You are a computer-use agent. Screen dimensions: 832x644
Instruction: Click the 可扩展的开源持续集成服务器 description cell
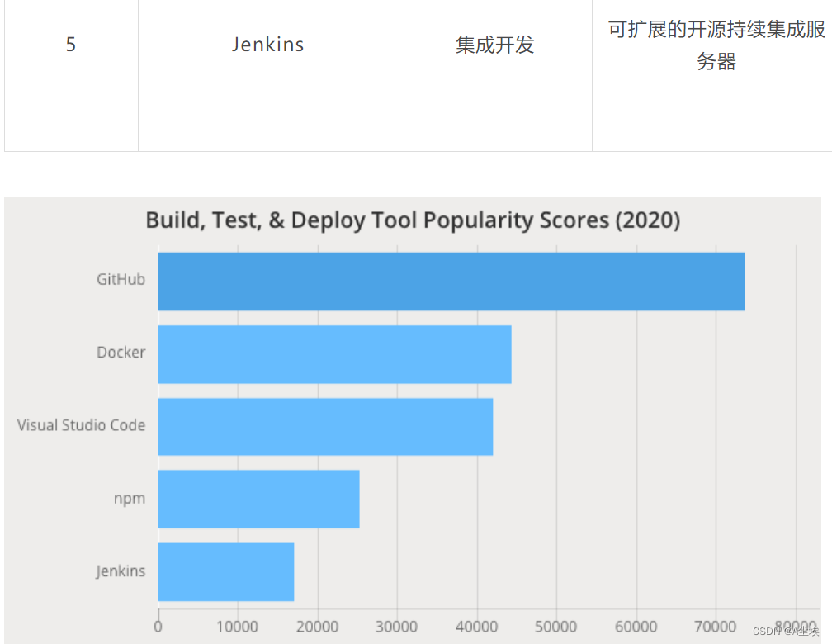click(712, 75)
